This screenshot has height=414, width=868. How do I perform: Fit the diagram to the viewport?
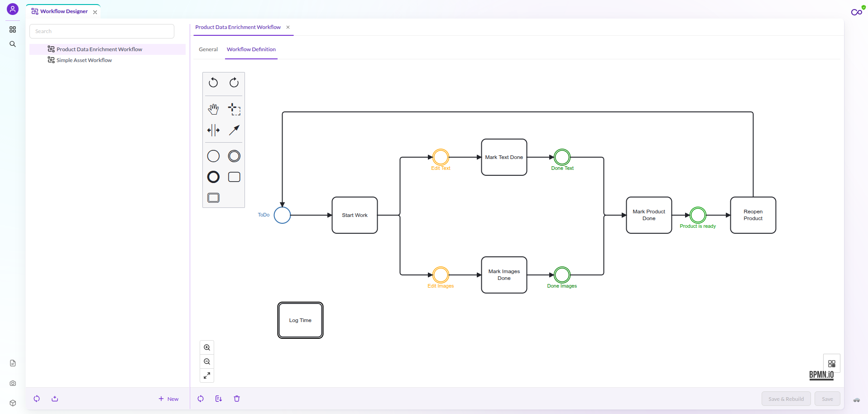[207, 375]
